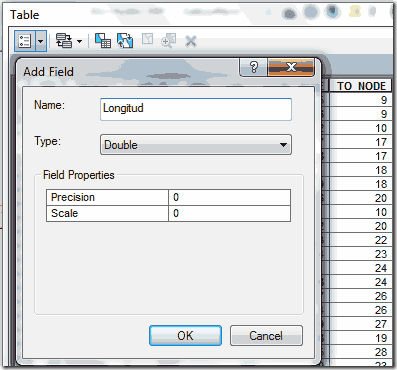Select the TO NODE cell with 28
The width and height of the screenshot is (397, 370).
pos(361,352)
